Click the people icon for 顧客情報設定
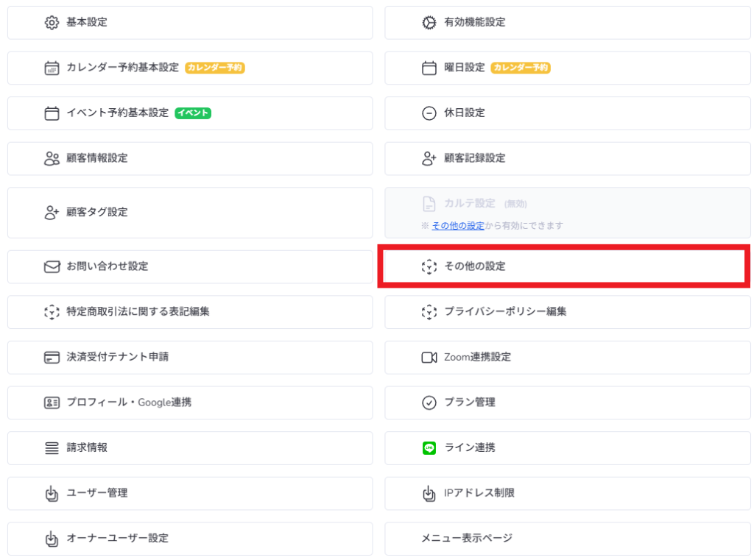The height and width of the screenshot is (560, 754). pos(52,159)
